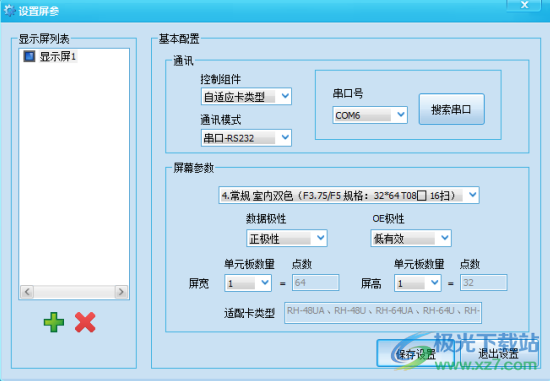Open the 串口号 COM6 dropdown
This screenshot has width=550, height=381.
pyautogui.click(x=370, y=115)
